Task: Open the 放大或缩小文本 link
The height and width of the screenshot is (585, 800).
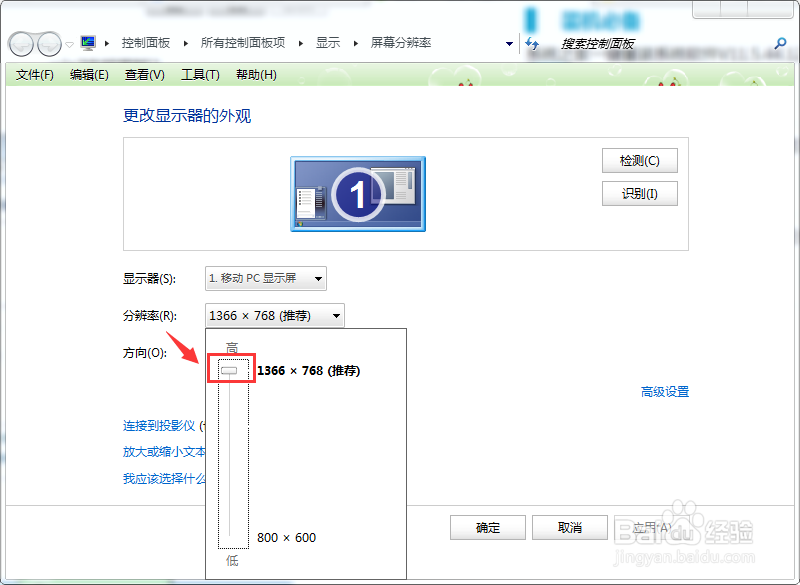Action: point(164,452)
